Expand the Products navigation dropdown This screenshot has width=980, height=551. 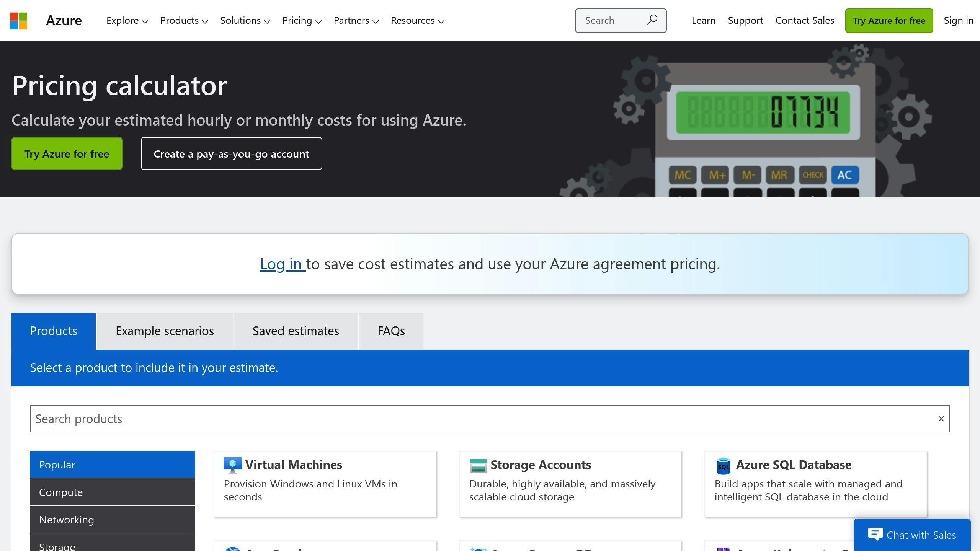point(183,20)
